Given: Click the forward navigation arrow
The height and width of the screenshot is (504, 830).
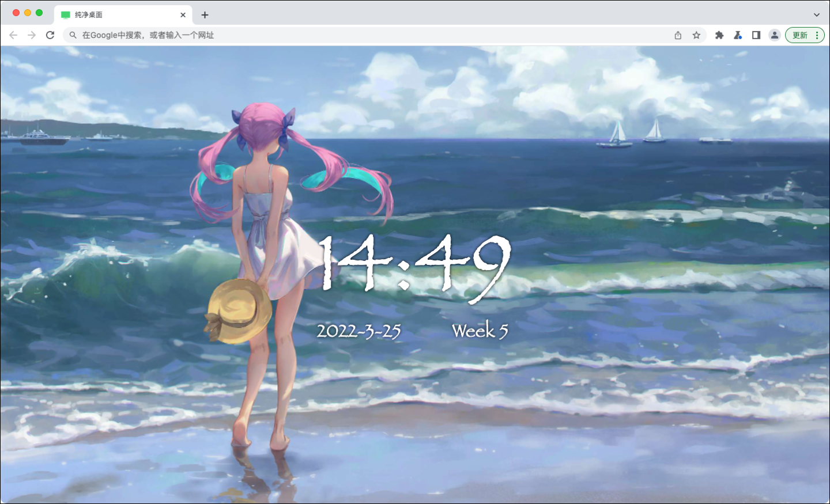Looking at the screenshot, I should [x=32, y=35].
